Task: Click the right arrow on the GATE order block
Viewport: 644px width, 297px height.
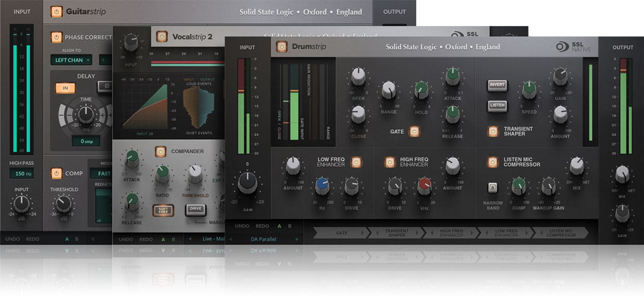Action: pyautogui.click(x=362, y=233)
